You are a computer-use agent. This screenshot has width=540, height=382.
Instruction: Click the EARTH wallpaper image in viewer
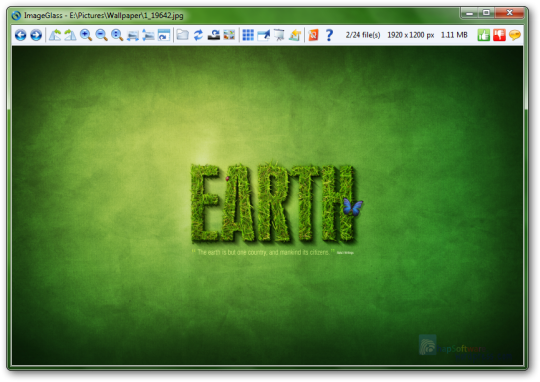[x=267, y=206]
